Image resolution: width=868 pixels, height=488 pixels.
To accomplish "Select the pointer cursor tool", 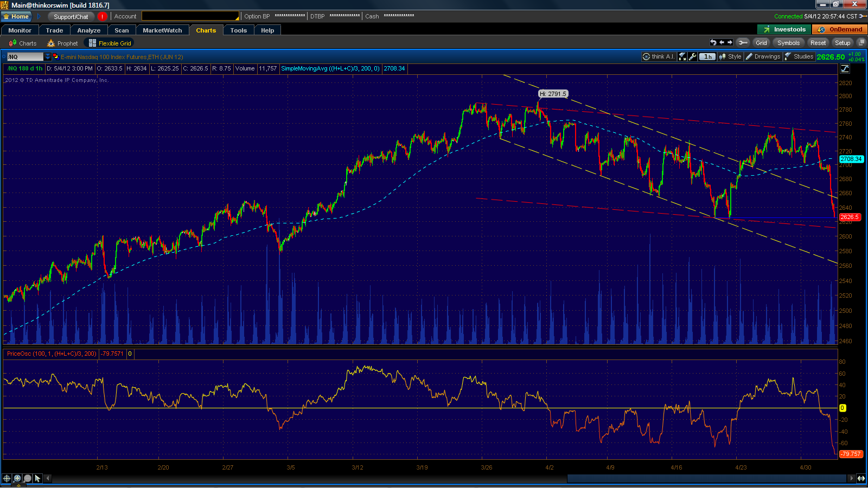I will click(37, 478).
